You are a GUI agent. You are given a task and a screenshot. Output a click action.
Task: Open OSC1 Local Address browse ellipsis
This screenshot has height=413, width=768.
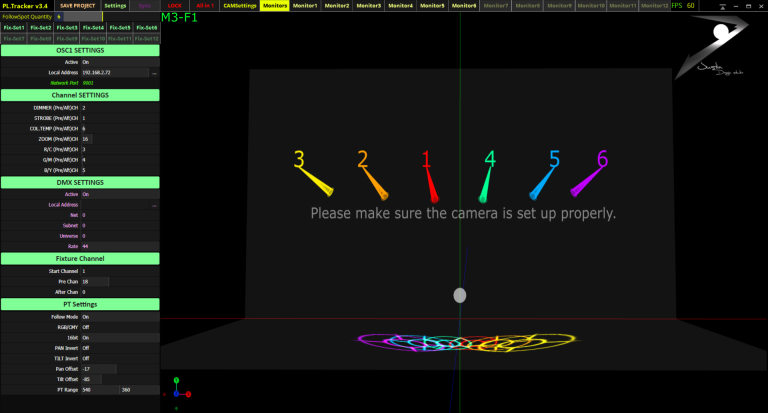click(x=154, y=73)
